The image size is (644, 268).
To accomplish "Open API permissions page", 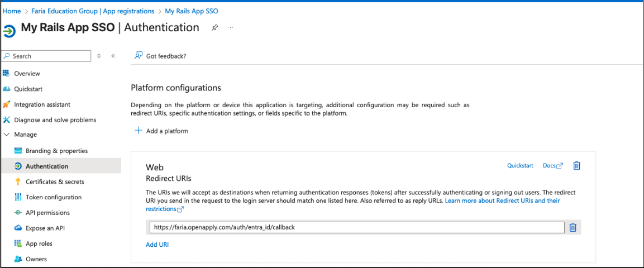I will (x=47, y=213).
